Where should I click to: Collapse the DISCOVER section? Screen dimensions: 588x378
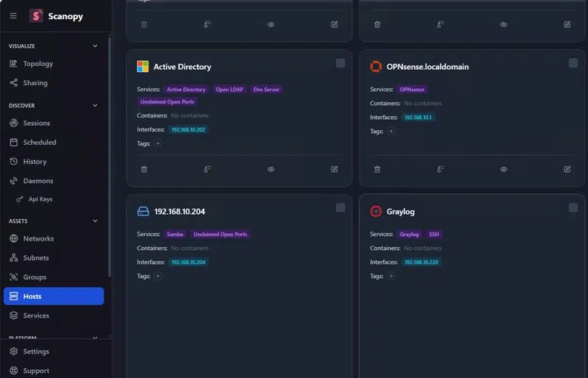pos(95,105)
